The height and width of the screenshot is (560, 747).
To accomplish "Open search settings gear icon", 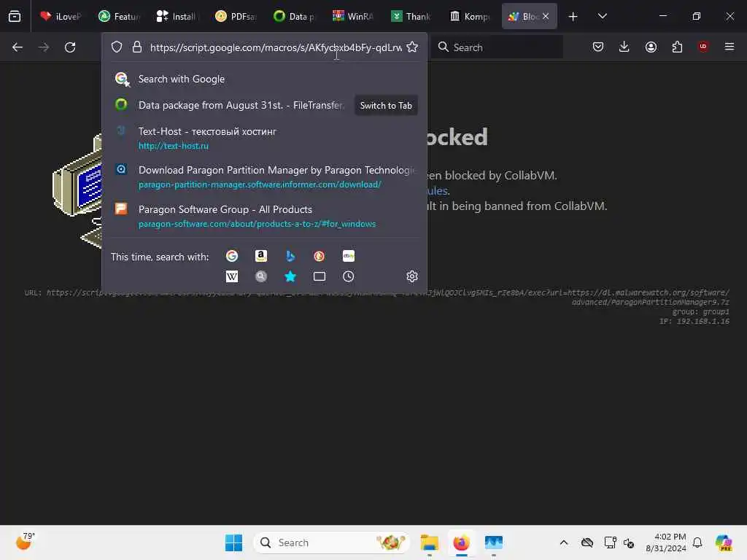I will 412,276.
